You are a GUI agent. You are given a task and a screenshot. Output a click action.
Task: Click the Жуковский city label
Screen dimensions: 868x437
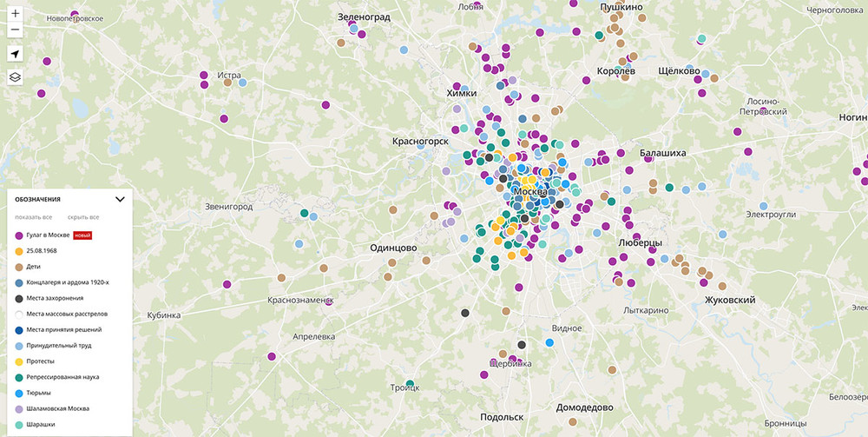coord(730,301)
